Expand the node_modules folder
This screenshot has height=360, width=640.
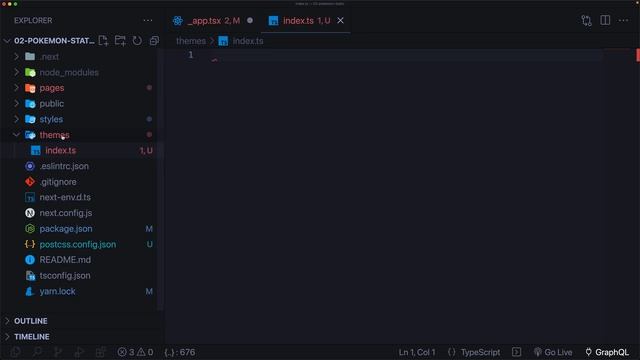coord(16,72)
